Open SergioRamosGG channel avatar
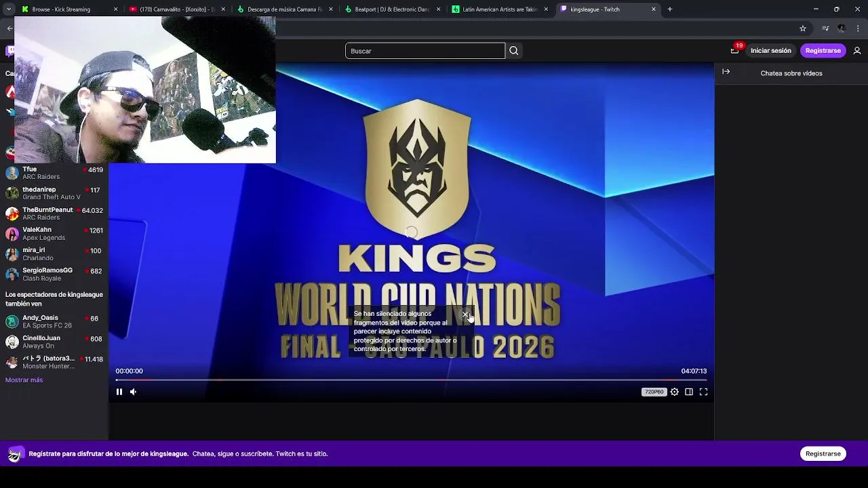 point(12,274)
